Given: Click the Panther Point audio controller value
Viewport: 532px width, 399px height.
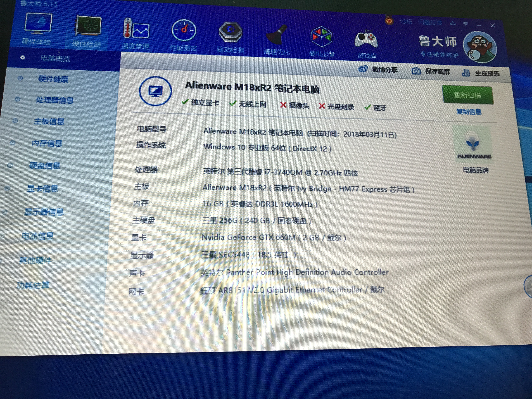Looking at the screenshot, I should 295,272.
